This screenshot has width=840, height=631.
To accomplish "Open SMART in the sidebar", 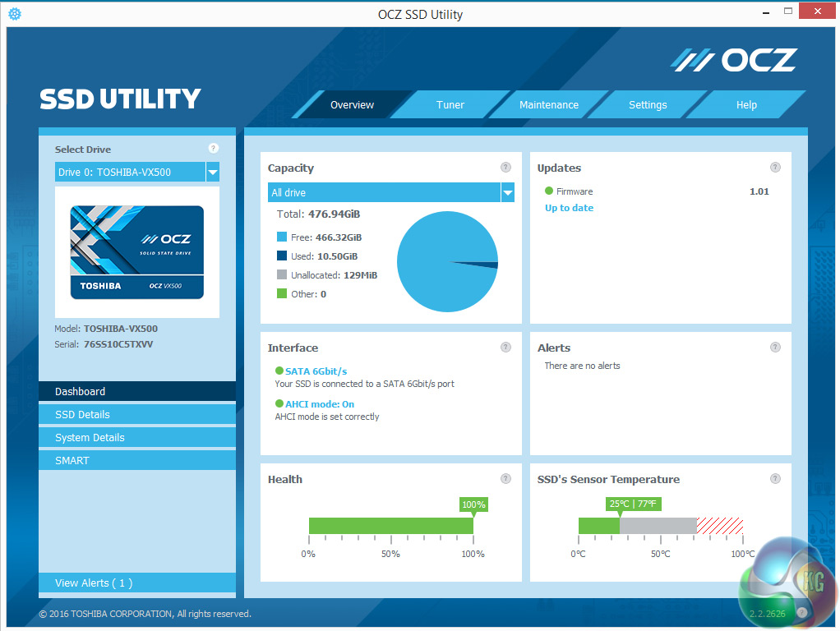I will tap(137, 461).
